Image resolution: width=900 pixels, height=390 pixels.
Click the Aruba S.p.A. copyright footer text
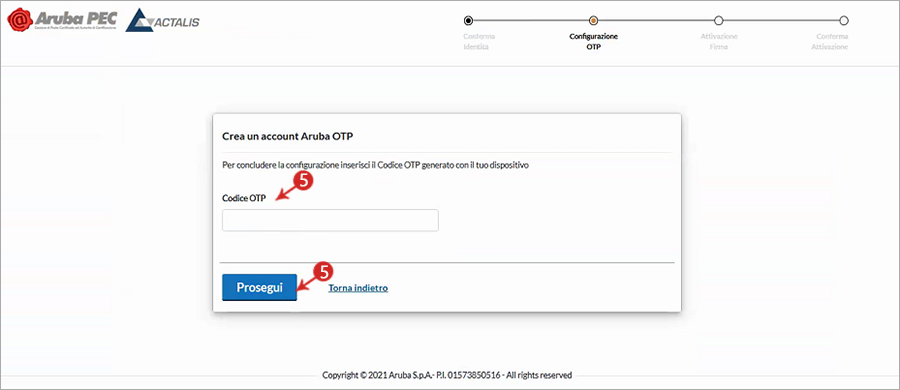tap(447, 375)
